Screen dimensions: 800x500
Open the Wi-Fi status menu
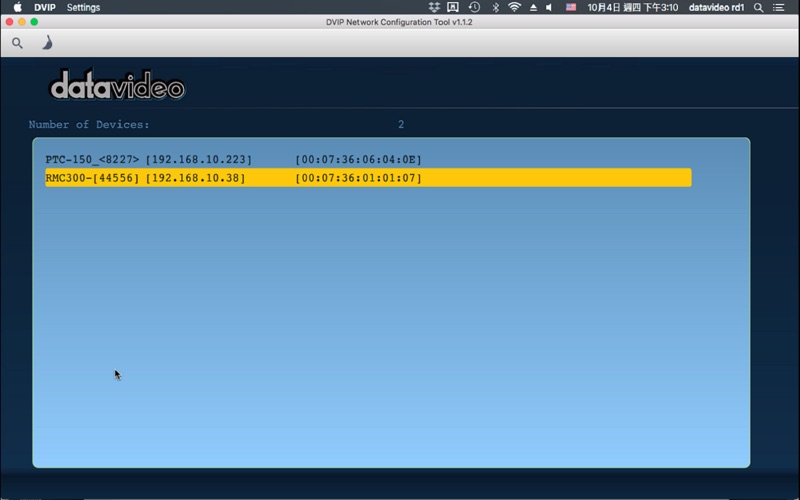(514, 7)
